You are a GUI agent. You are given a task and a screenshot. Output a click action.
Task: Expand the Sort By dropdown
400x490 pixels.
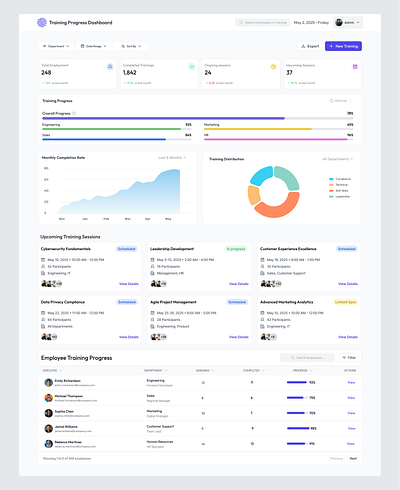tap(131, 46)
